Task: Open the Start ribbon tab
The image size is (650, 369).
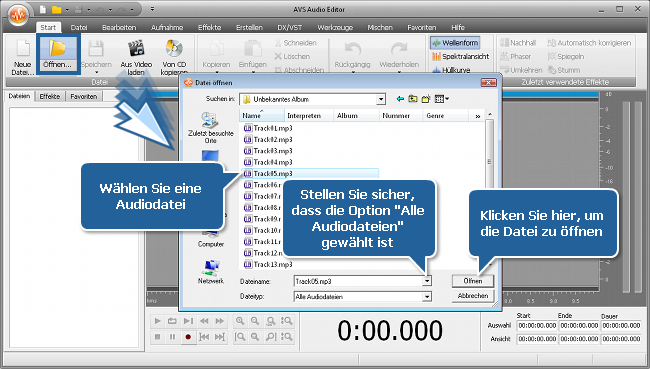Action: coord(48,27)
